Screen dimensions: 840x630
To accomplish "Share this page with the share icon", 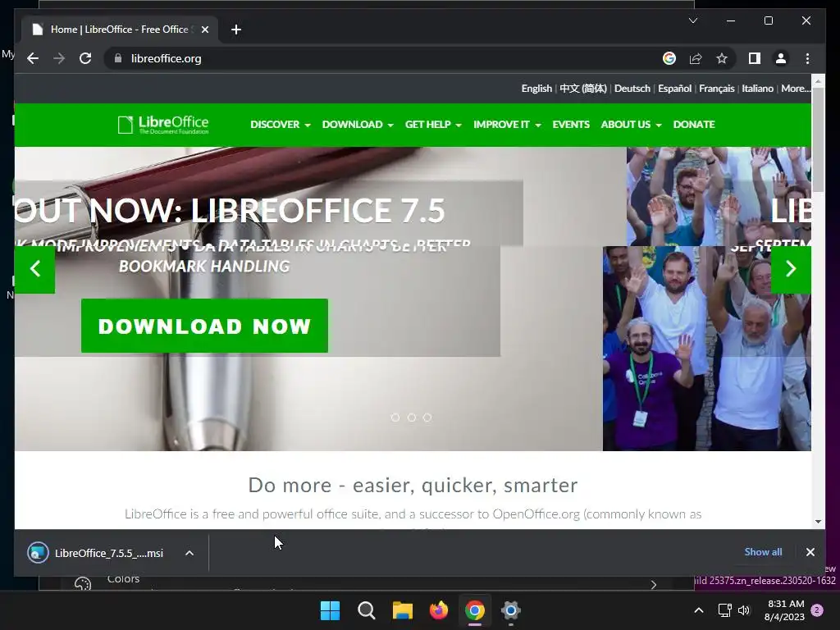I will point(696,58).
